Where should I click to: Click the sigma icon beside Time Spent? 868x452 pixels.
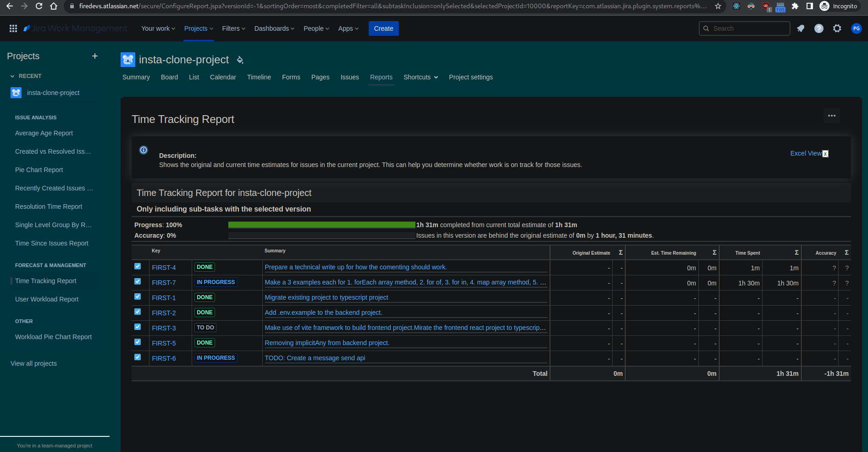point(796,252)
